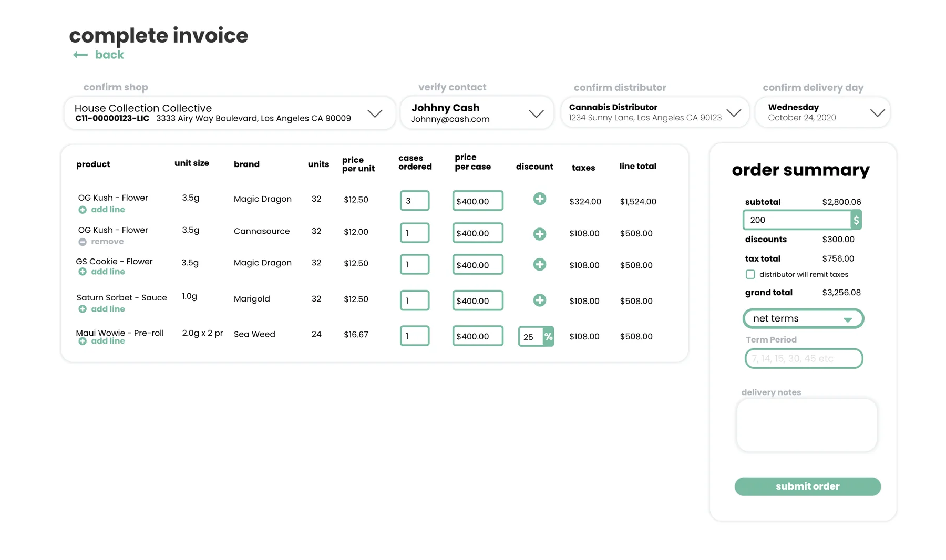The width and height of the screenshot is (946, 560).
Task: Click the back arrow icon
Action: coord(80,55)
